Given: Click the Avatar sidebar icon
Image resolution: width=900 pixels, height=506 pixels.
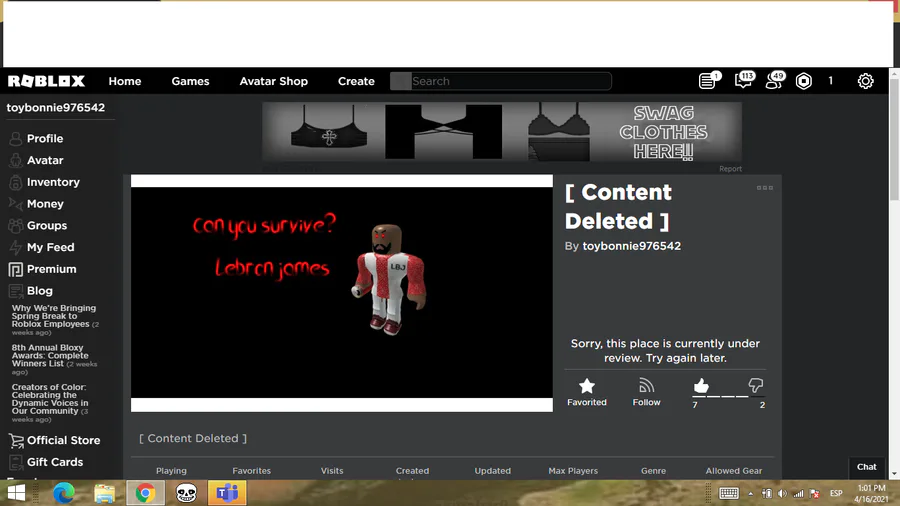Looking at the screenshot, I should pyautogui.click(x=15, y=160).
